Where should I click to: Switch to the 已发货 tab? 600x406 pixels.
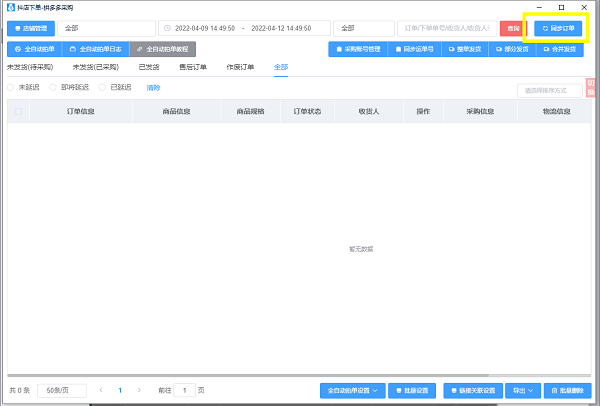coord(149,67)
